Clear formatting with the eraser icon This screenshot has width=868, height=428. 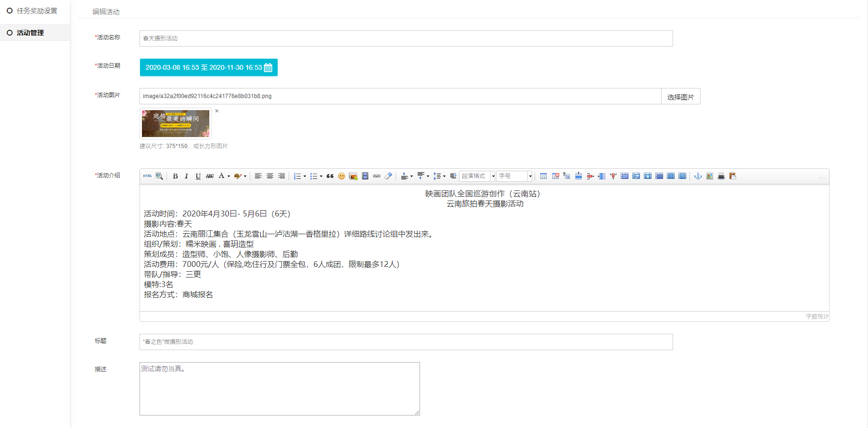(x=388, y=176)
